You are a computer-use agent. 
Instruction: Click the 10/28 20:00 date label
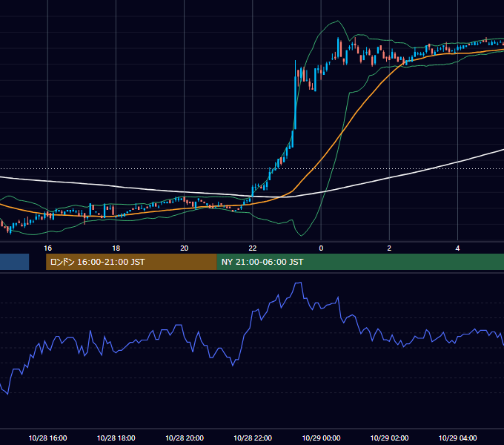(x=184, y=438)
